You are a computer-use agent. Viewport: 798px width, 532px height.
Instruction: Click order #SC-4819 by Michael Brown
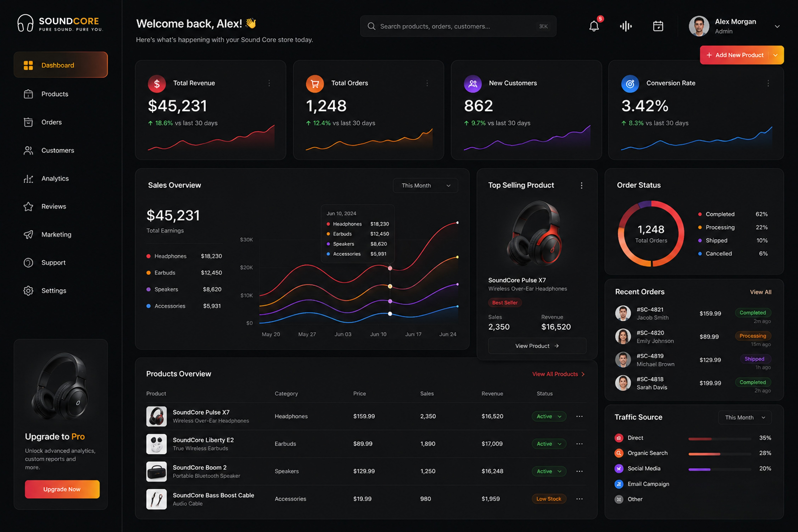click(693, 360)
